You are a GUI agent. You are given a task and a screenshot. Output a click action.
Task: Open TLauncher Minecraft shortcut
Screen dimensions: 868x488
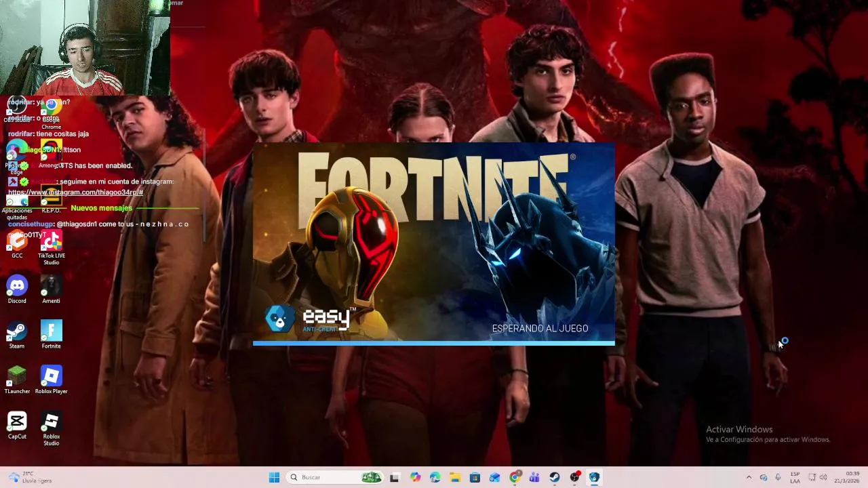pyautogui.click(x=17, y=380)
